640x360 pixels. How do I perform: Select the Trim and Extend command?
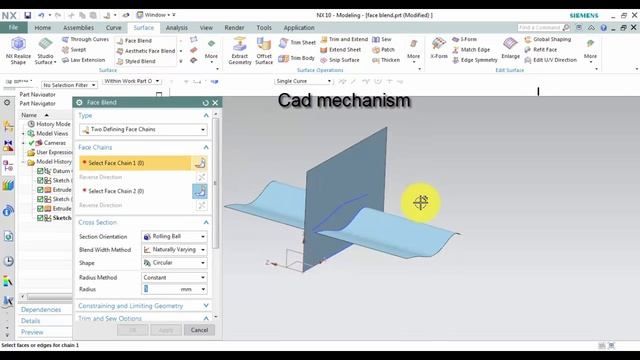pyautogui.click(x=344, y=39)
